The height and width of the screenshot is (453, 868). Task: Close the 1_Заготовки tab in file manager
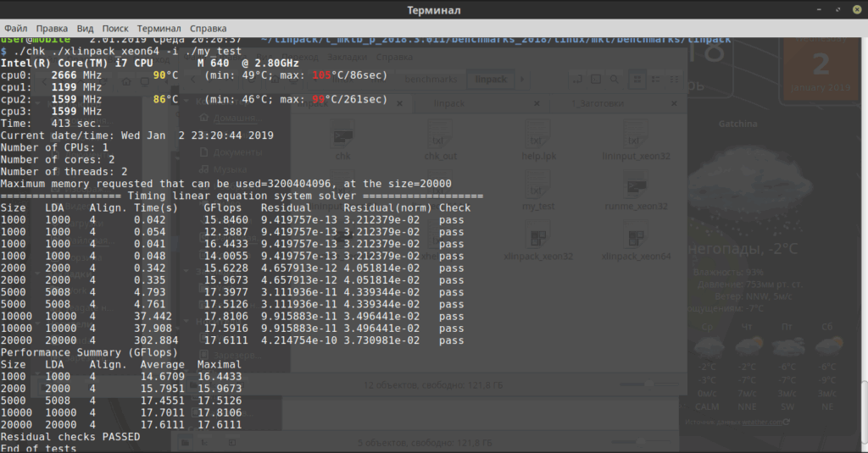point(674,103)
